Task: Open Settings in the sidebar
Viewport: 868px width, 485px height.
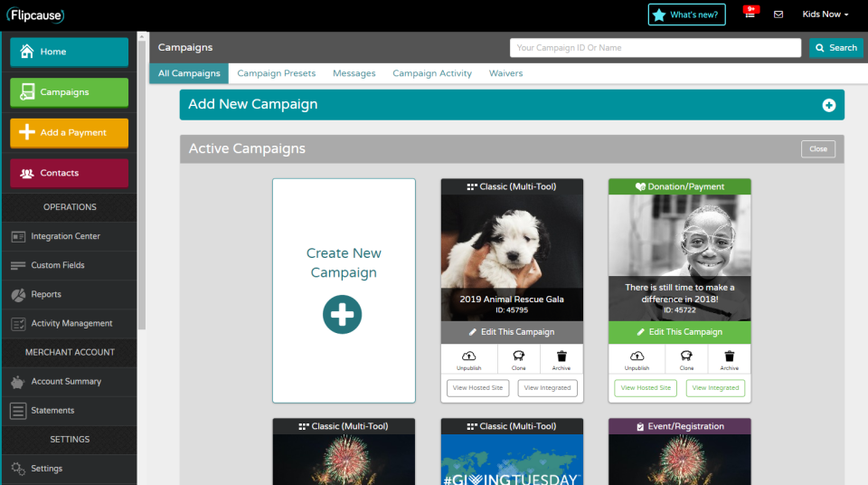Action: (x=70, y=469)
